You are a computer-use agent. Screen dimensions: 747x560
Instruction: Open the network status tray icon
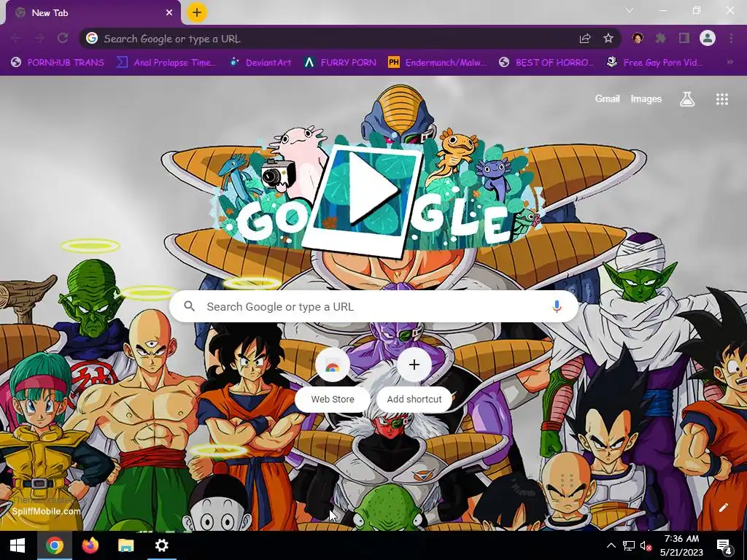[628, 545]
